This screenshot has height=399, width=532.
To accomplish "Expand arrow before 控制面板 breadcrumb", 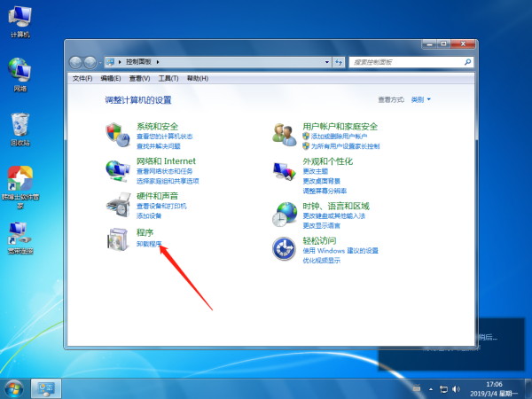I will pyautogui.click(x=120, y=62).
